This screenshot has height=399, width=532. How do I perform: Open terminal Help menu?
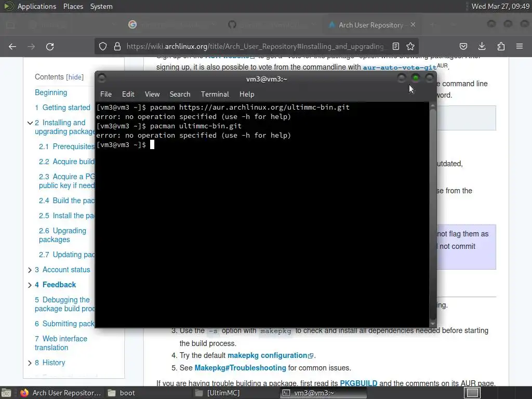[247, 95]
